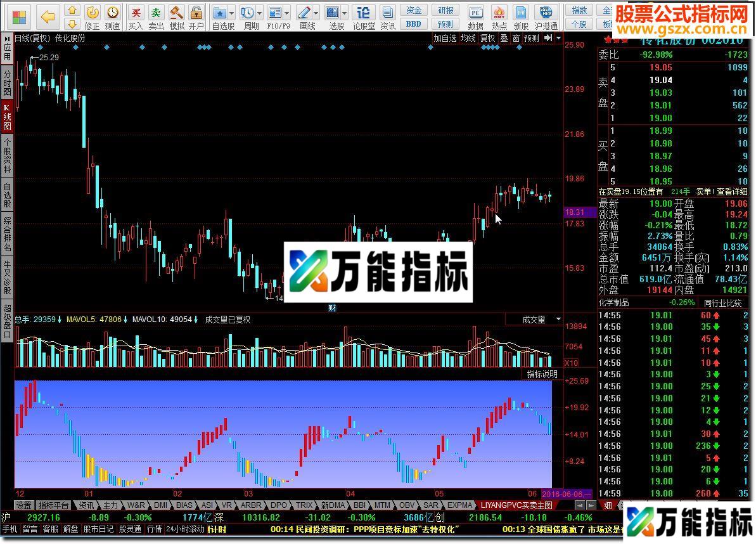Open the 成交量 indicator dropdown
Screen dimensions: 756x544
coord(558,319)
